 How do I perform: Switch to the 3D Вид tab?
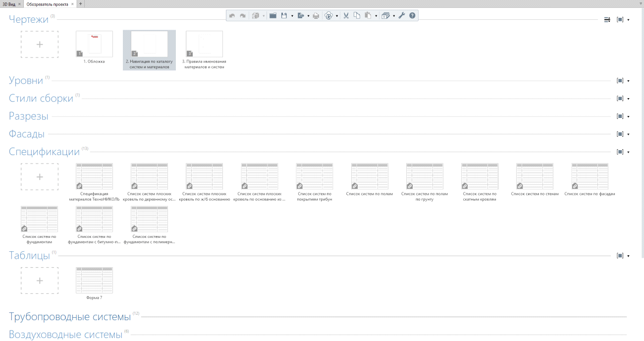click(x=9, y=3)
